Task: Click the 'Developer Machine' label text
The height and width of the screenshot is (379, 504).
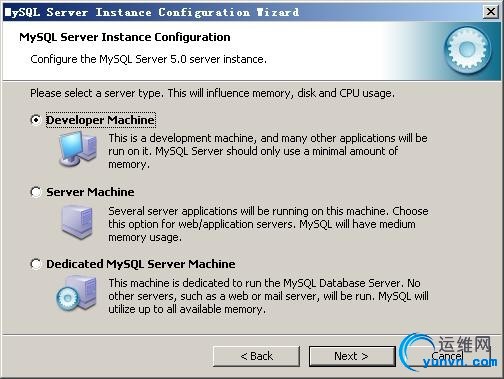Action: point(100,120)
